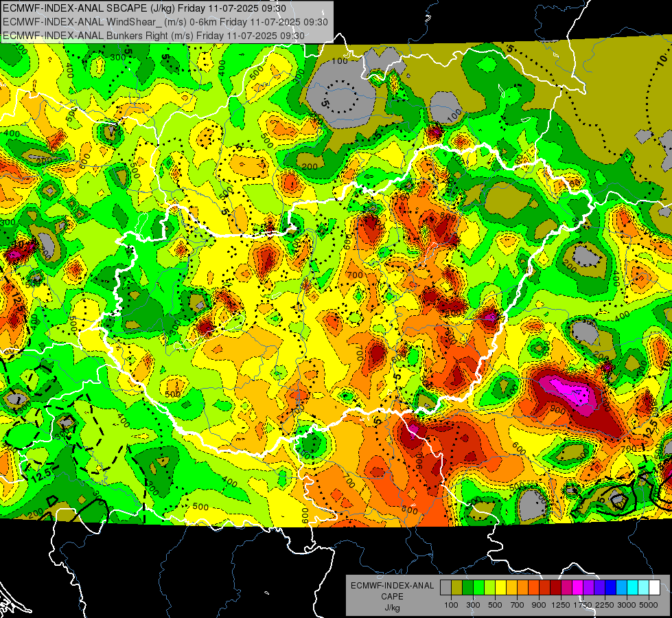
Task: Click the 700 legend value in the colorbar
Action: pos(518,605)
